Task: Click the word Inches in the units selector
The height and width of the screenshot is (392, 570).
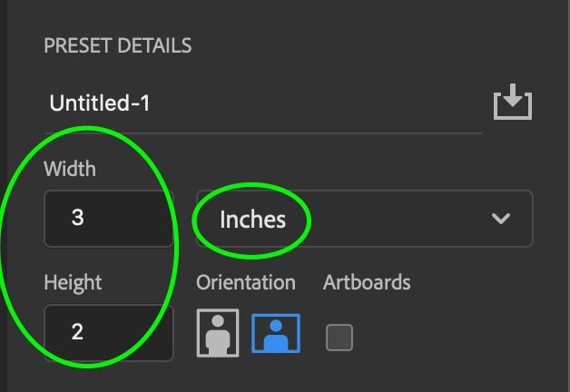Action: pos(253,220)
